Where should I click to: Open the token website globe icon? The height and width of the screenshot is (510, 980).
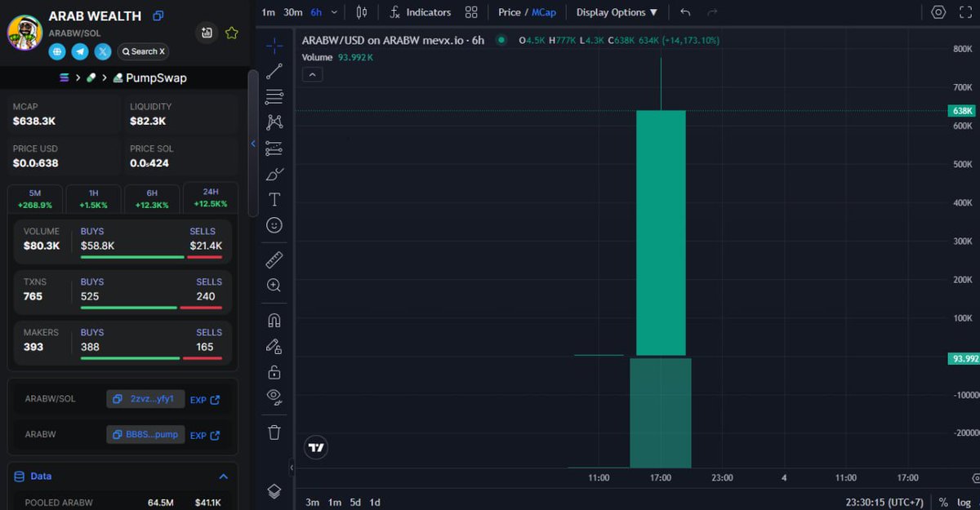[57, 51]
